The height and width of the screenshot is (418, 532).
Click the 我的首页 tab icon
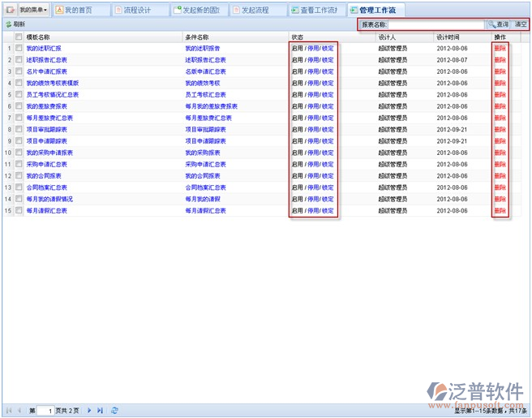(59, 10)
